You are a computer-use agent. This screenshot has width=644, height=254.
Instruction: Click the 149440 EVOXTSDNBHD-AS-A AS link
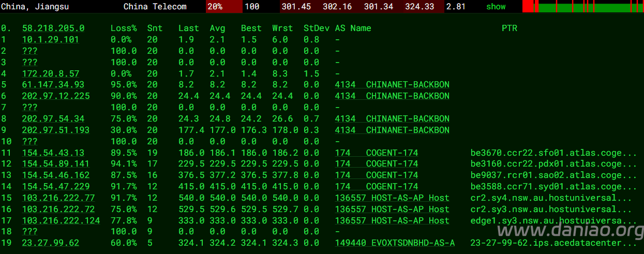395,243
